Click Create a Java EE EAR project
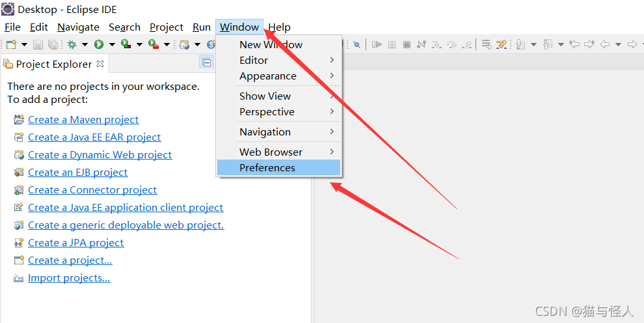Screen dimensions: 644x323 point(94,137)
